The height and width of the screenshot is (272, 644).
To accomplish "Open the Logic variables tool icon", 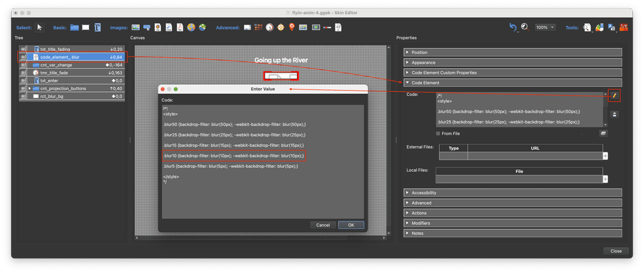I will tap(623, 28).
